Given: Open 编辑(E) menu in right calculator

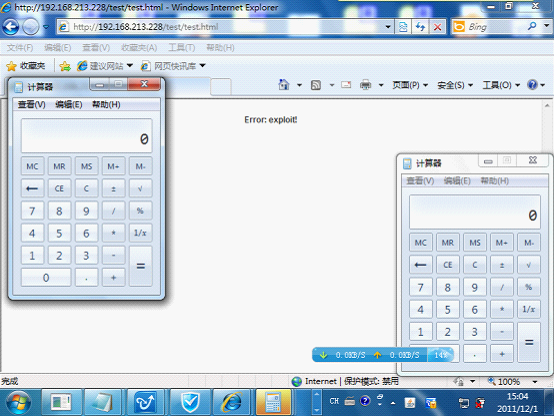Looking at the screenshot, I should tap(457, 181).
